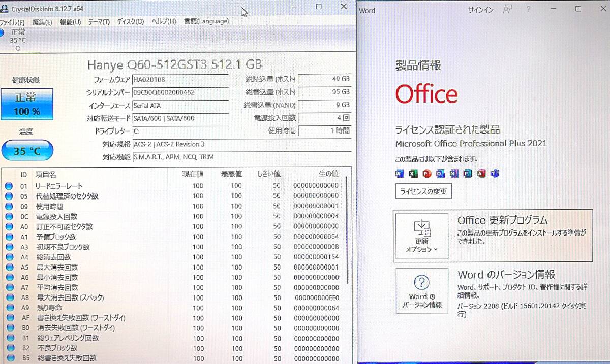The image size is (610, 364).
Task: Click the 総書込量 (ホスト) value 95 GB
Action: point(325,92)
